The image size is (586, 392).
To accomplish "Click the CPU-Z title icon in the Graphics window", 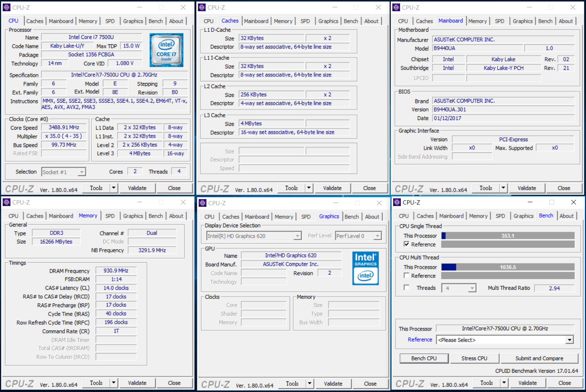I will click(x=203, y=203).
